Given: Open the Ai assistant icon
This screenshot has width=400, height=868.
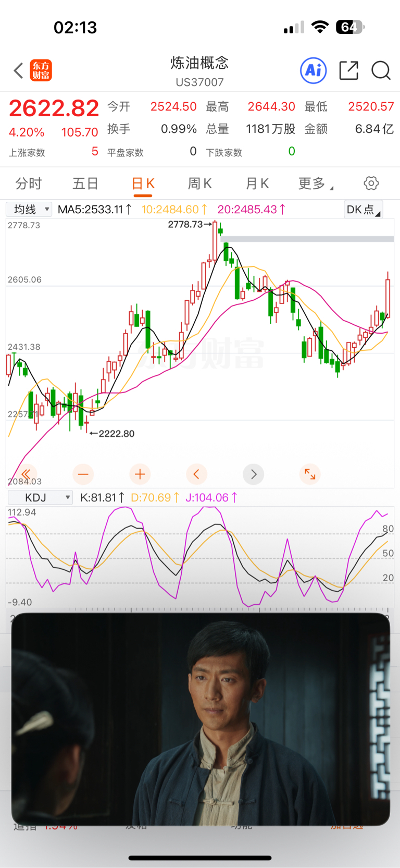Looking at the screenshot, I should pyautogui.click(x=314, y=70).
